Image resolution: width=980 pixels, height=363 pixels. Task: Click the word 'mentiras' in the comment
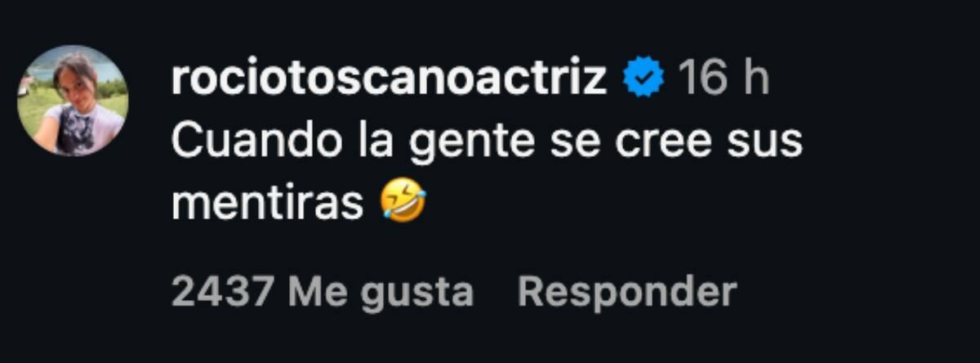(x=268, y=203)
